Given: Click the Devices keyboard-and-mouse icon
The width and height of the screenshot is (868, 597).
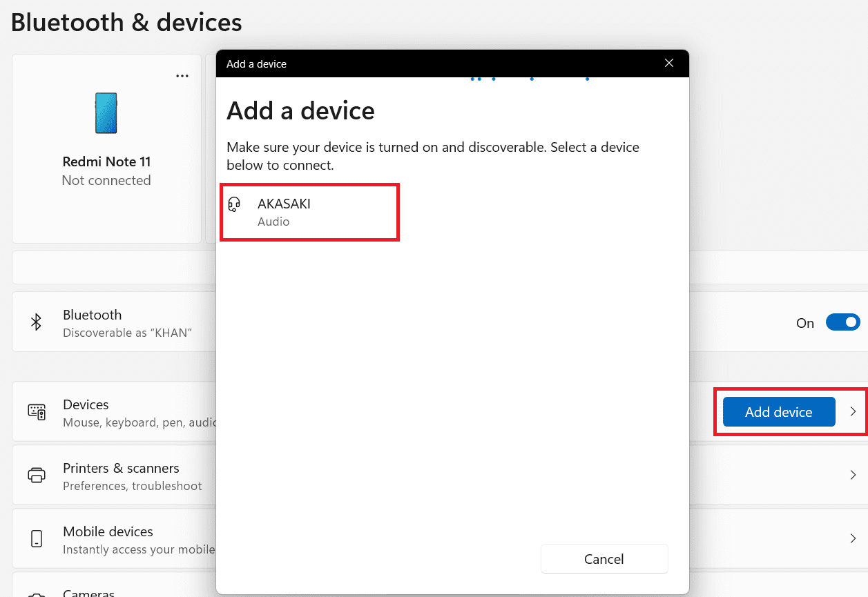Looking at the screenshot, I should (x=36, y=412).
